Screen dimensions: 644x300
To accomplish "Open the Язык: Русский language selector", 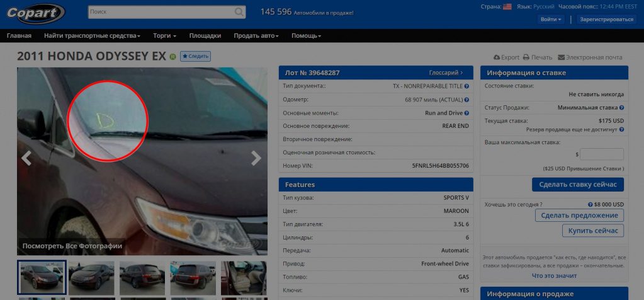I will click(x=535, y=6).
